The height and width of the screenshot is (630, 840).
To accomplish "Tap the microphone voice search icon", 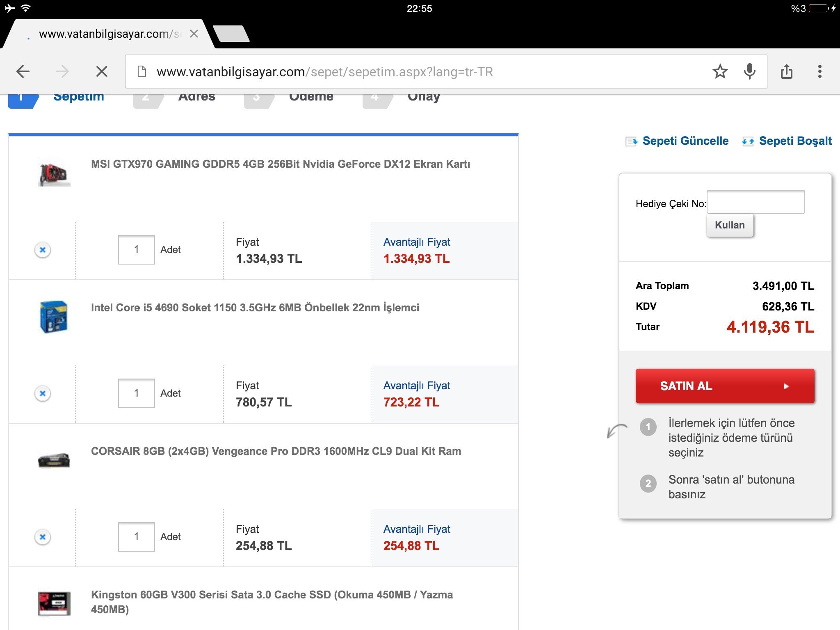I will point(749,72).
